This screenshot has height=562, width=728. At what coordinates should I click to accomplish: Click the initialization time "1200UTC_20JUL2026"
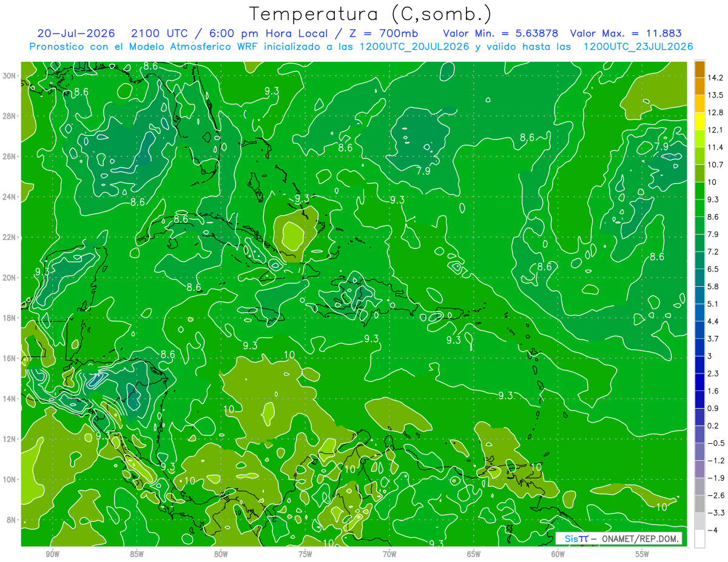[414, 47]
